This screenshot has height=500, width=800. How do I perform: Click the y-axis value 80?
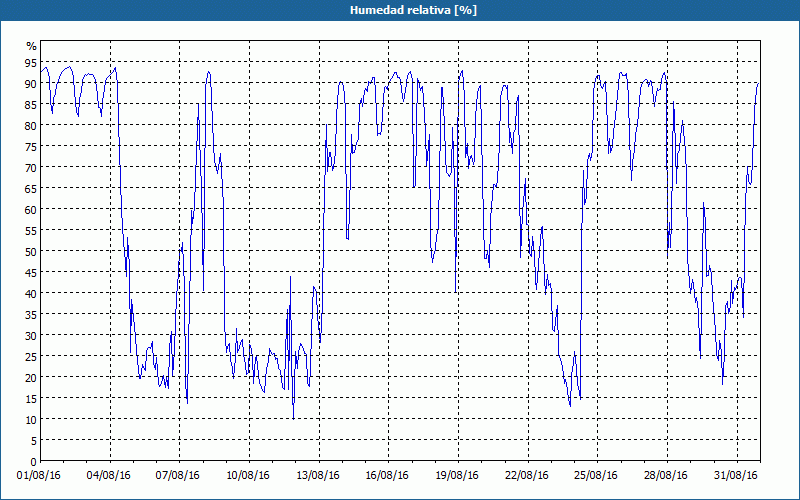click(31, 125)
